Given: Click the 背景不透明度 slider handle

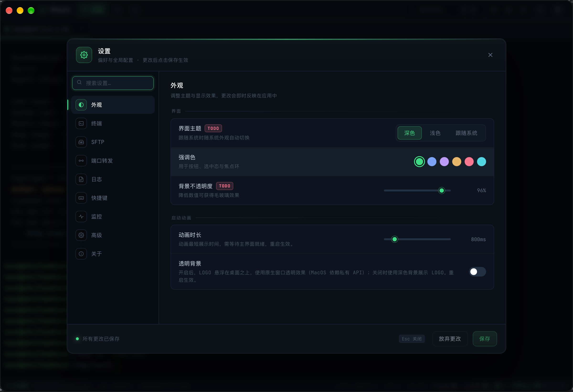Looking at the screenshot, I should (x=442, y=191).
